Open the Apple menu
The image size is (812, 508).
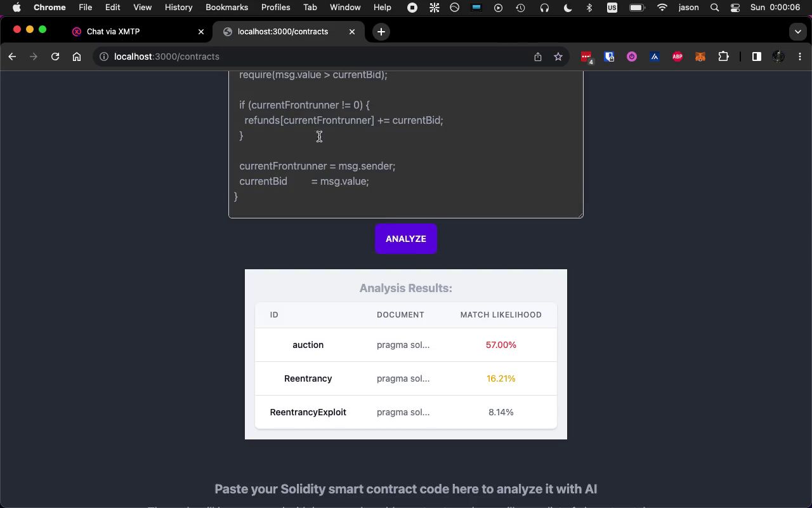[x=17, y=8]
